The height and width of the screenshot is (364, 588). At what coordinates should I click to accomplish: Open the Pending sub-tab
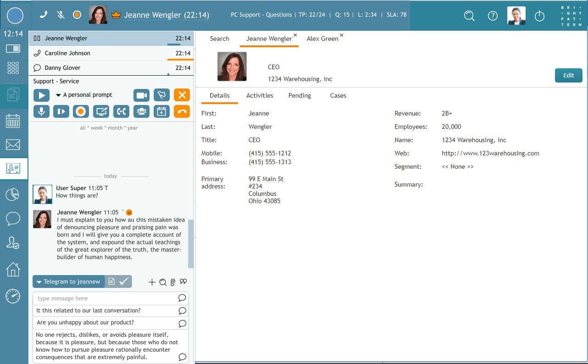click(300, 95)
